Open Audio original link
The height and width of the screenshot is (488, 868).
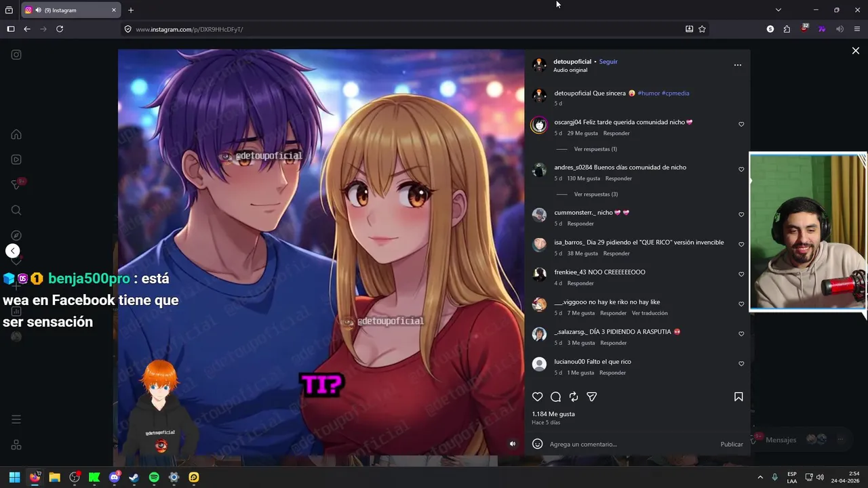pyautogui.click(x=570, y=70)
